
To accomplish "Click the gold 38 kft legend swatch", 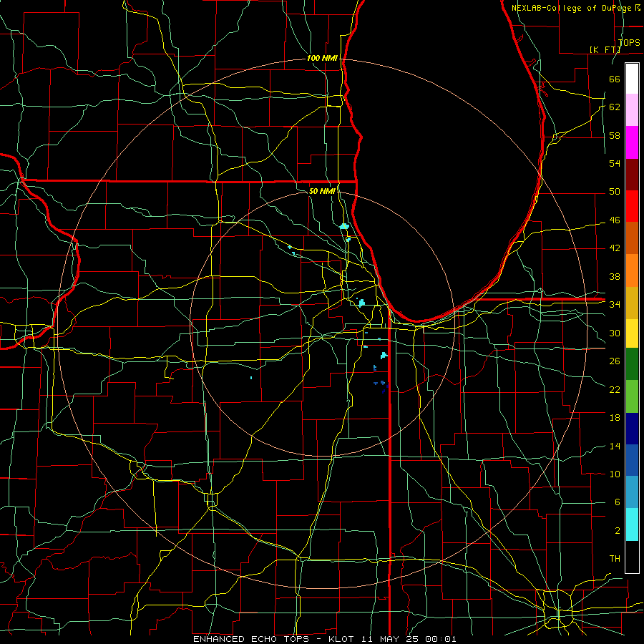I will (x=632, y=302).
